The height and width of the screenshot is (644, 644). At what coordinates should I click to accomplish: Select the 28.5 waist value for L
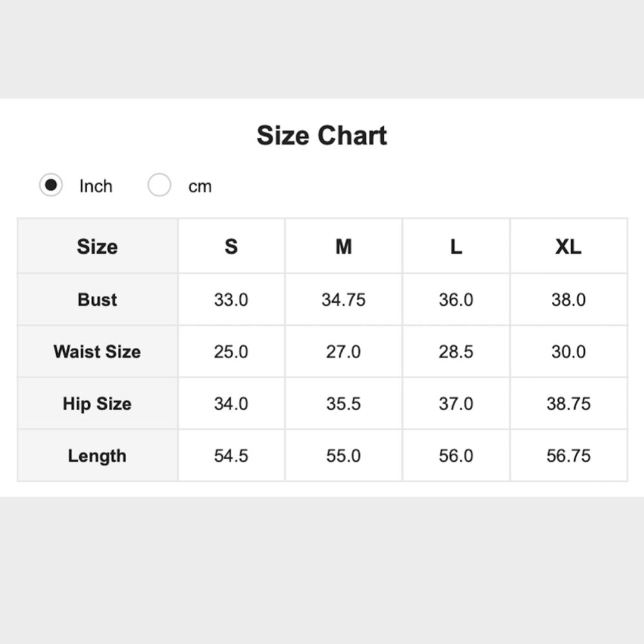click(456, 352)
